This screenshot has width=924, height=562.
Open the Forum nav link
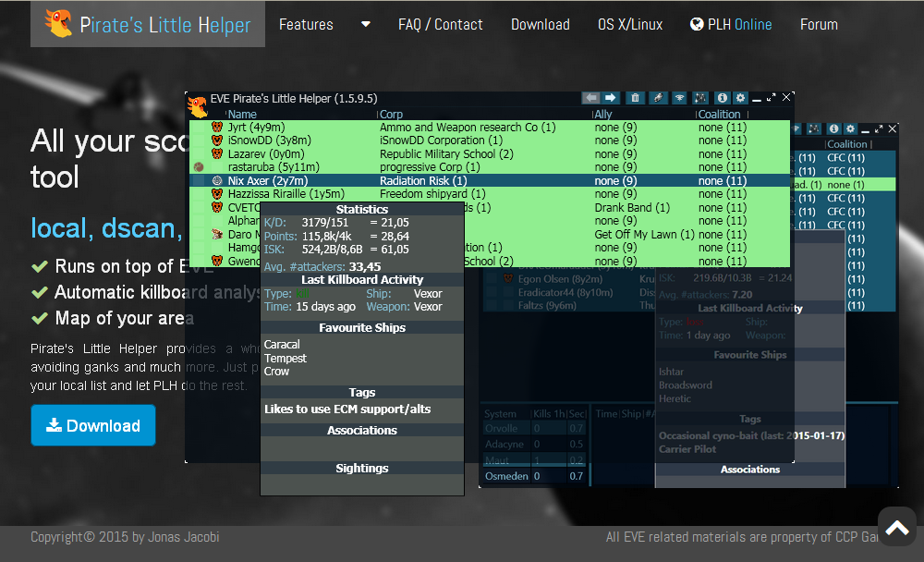coord(819,24)
